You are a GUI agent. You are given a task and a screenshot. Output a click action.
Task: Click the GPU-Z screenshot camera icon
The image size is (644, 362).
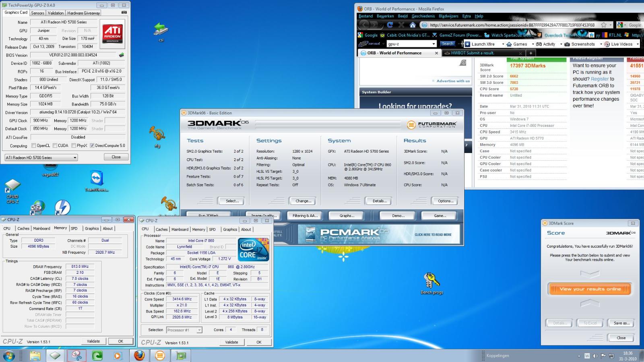point(124,12)
